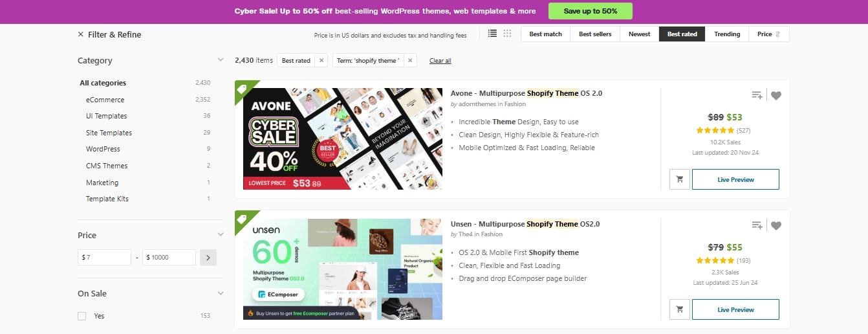Click the minimum price input field
The image size is (868, 334).
pos(104,257)
